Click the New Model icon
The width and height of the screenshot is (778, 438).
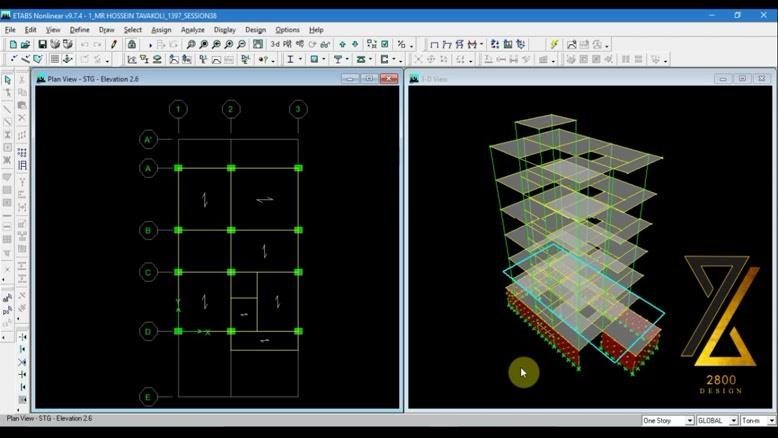13,45
